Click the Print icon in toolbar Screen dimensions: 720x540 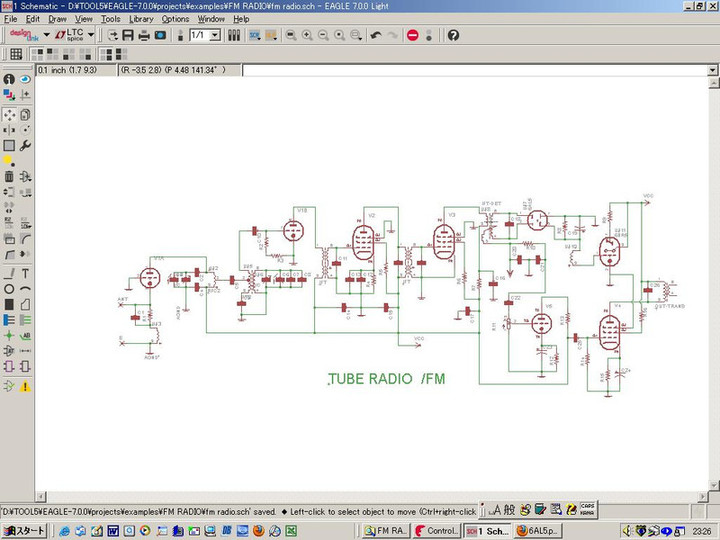click(x=144, y=35)
